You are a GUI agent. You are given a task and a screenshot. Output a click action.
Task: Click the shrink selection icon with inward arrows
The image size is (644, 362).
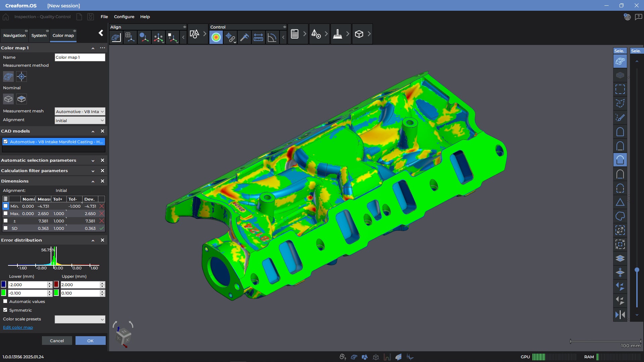pyautogui.click(x=620, y=244)
